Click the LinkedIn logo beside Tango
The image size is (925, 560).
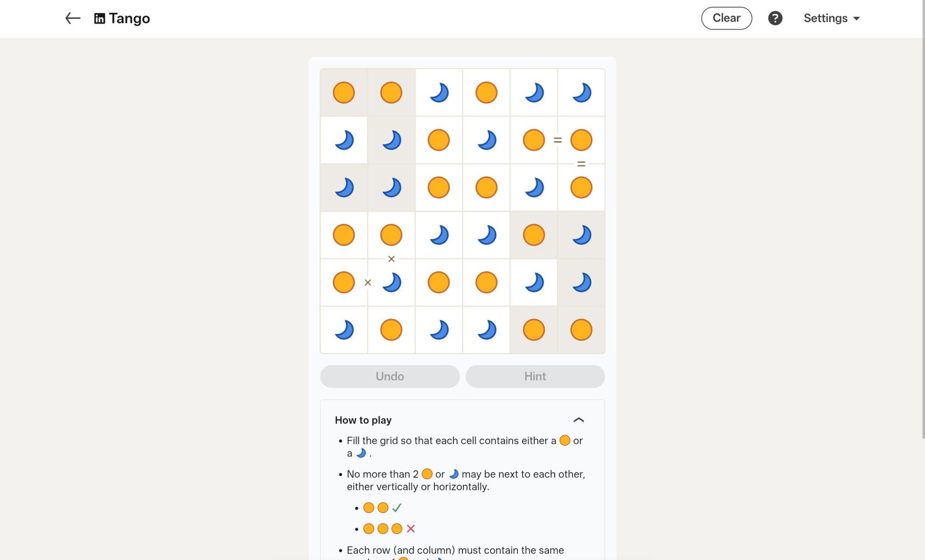[99, 18]
